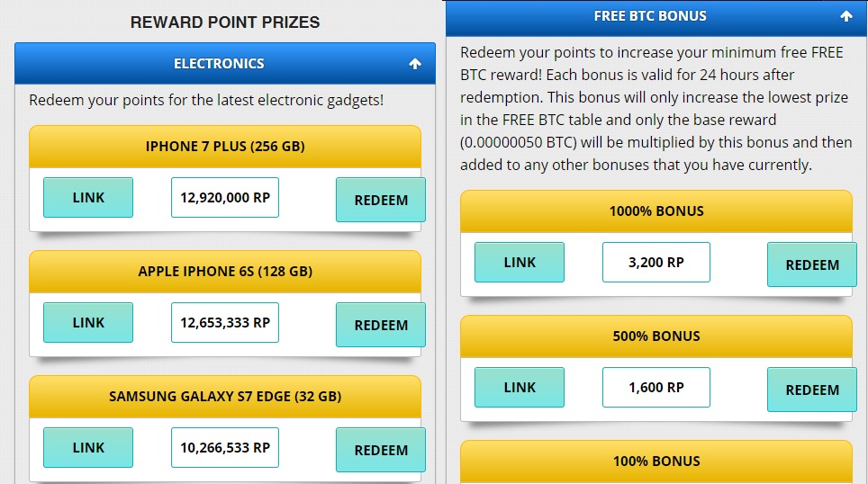Collapse the Free BTC Bonus arrow icon
The height and width of the screenshot is (484, 868).
(845, 16)
